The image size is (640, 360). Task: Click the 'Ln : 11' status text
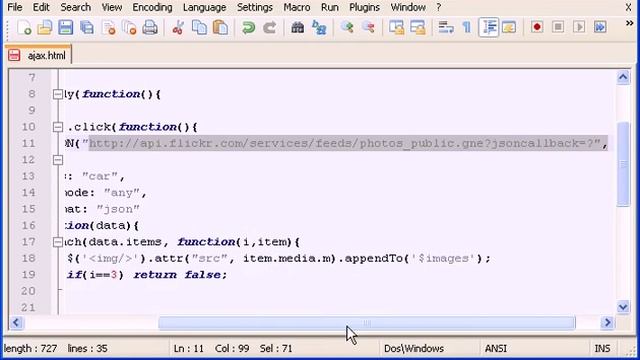(188, 349)
